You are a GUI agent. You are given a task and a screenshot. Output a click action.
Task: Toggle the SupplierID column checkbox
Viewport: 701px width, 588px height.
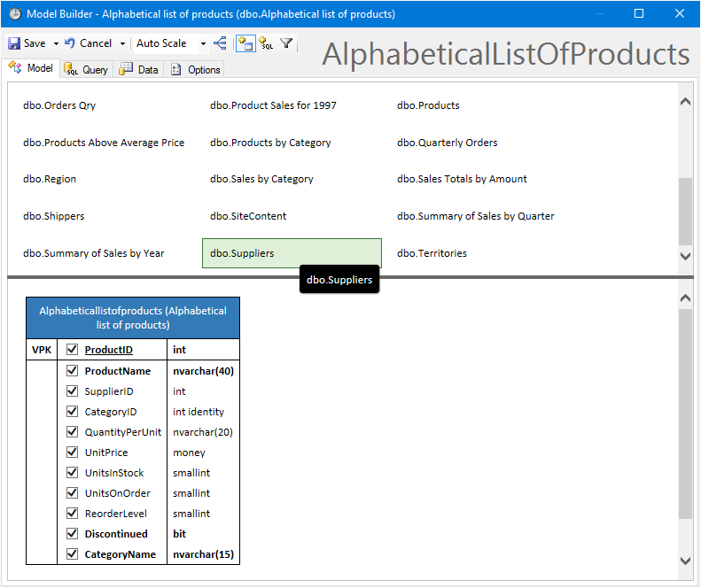[x=73, y=391]
